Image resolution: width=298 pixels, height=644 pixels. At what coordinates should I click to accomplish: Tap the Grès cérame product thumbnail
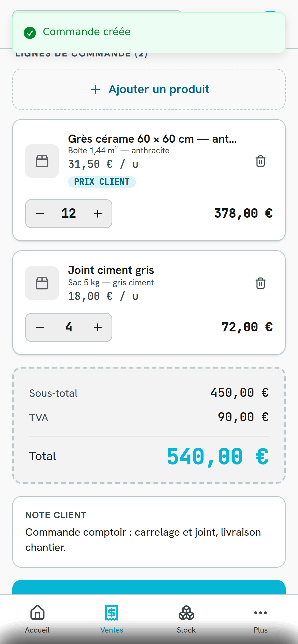coord(42,161)
